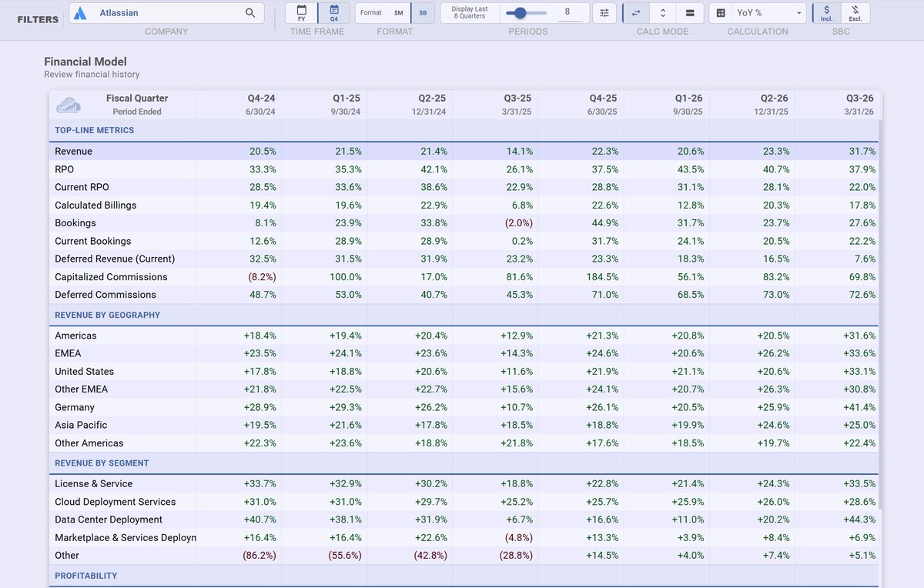This screenshot has width=924, height=588.
Task: Click the Revenue row label
Action: point(73,152)
